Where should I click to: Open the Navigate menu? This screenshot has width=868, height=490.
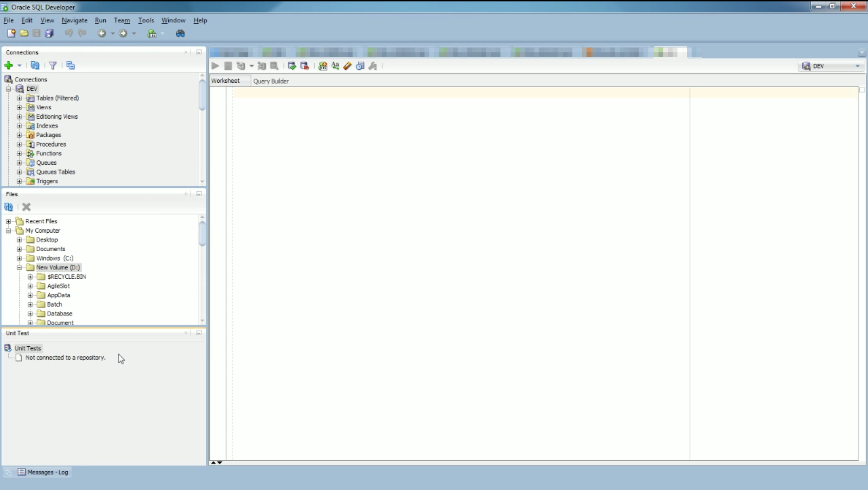pos(75,20)
